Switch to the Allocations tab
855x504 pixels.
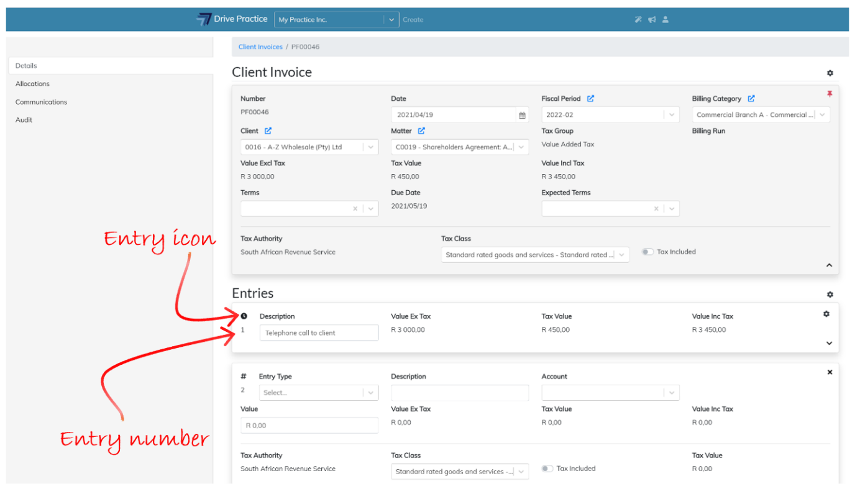32,84
